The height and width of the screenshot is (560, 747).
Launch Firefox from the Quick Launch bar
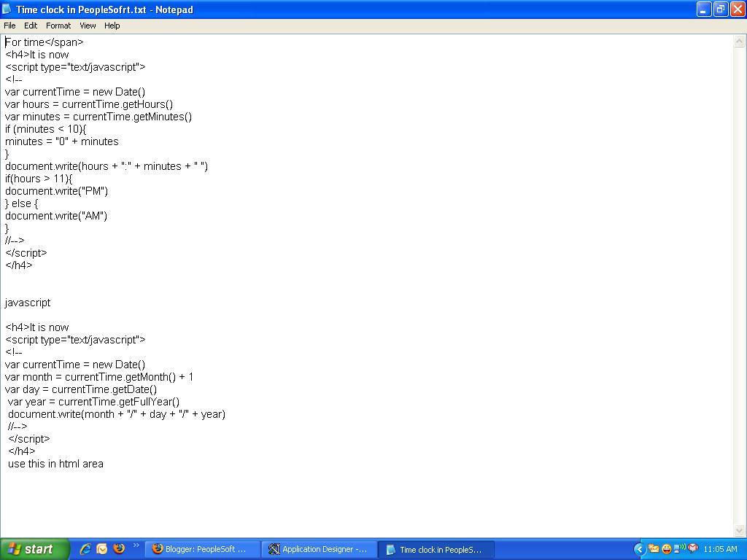point(118,549)
